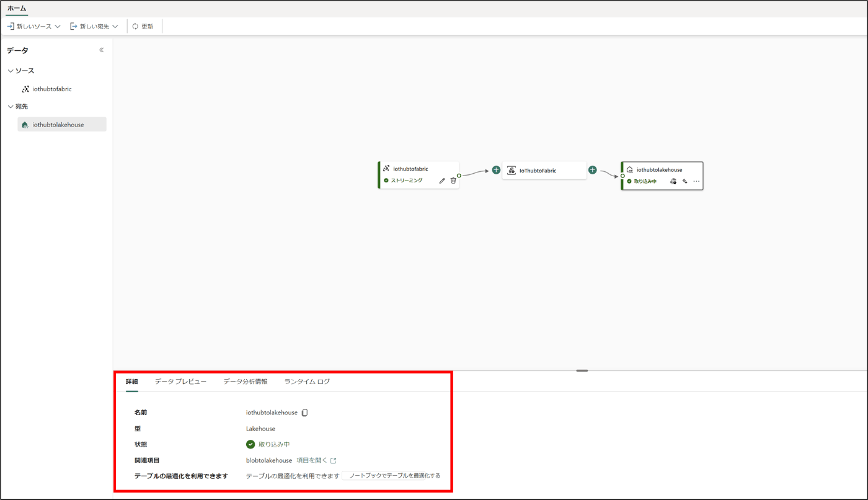Click ノートブックでテーブルを最適化する button
The width and height of the screenshot is (868, 500).
coord(392,476)
